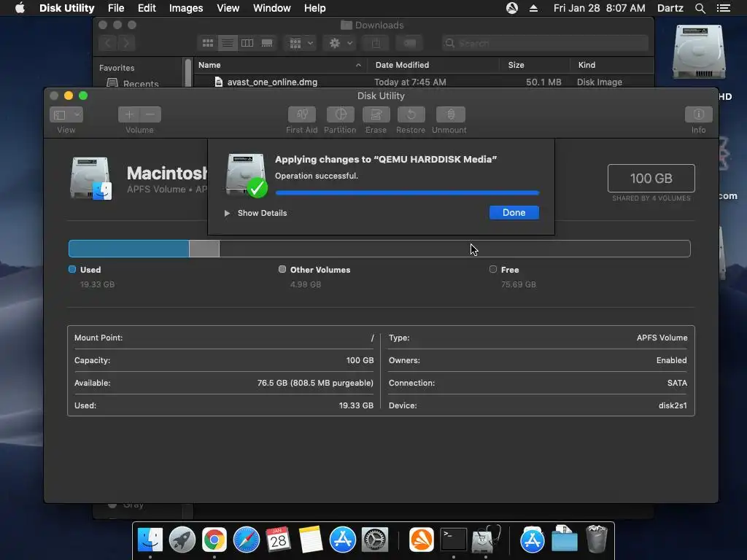Click Disk Utility icon in the Dock
Screen dimensions: 747x560
[x=485, y=540]
